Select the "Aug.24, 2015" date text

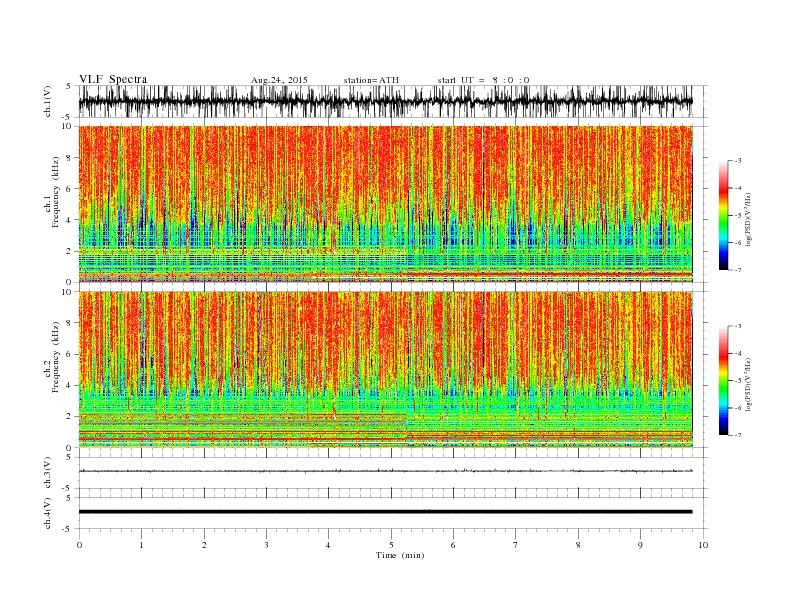click(279, 80)
